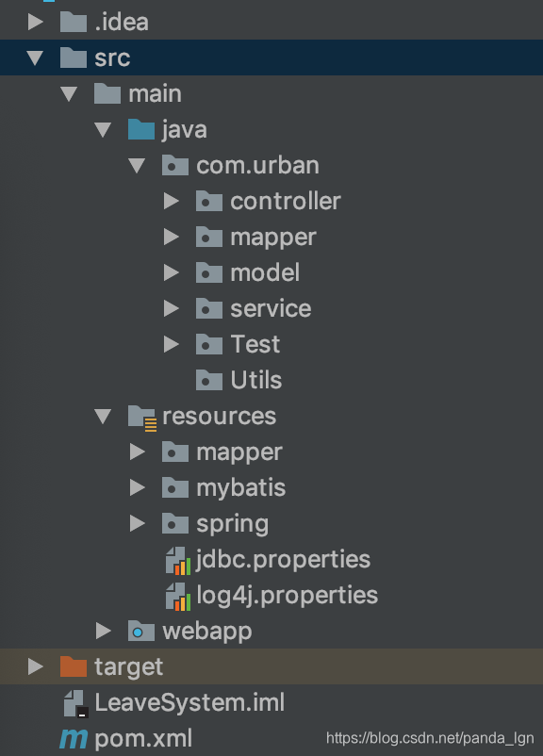Click the Utils package icon
Screen dimensions: 543x756
coord(209,380)
